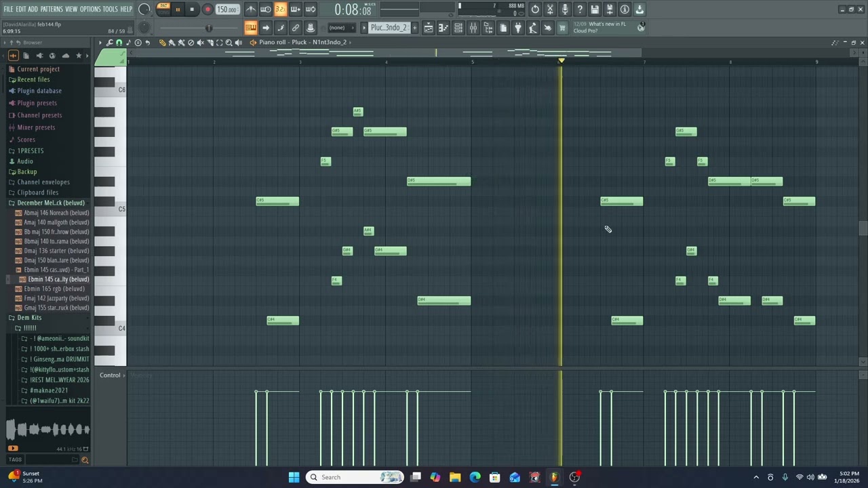Pause playback with the pause button

178,9
